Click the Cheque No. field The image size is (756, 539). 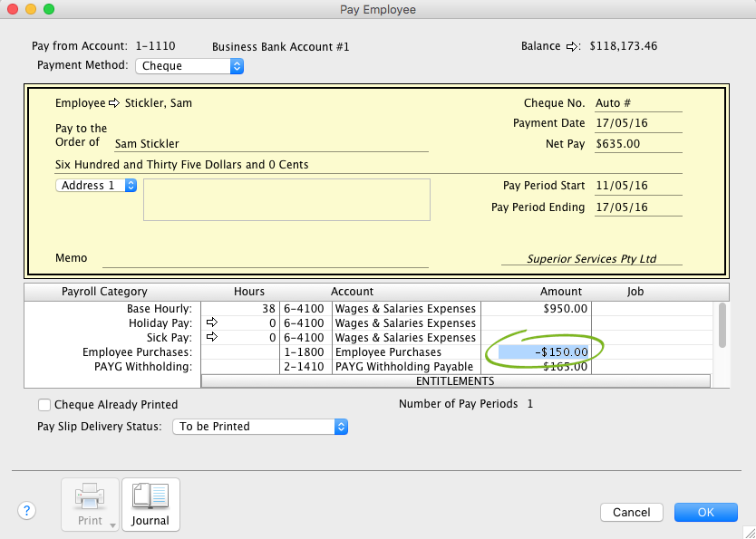pos(637,103)
